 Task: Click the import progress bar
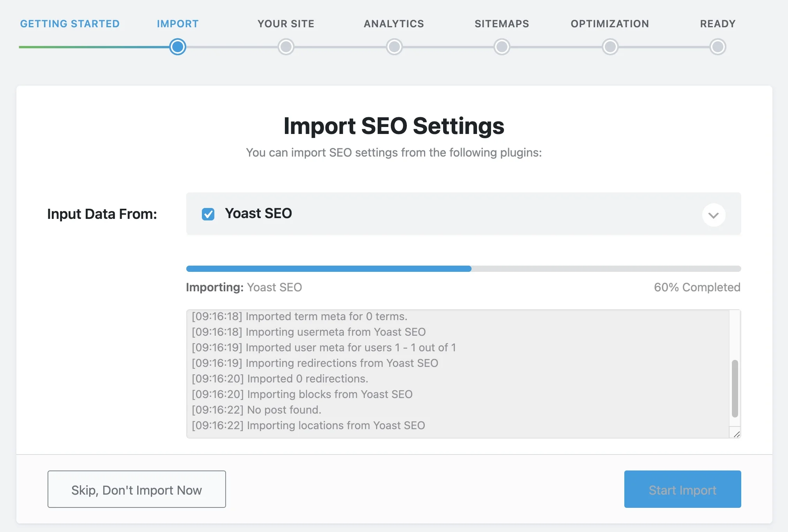463,269
